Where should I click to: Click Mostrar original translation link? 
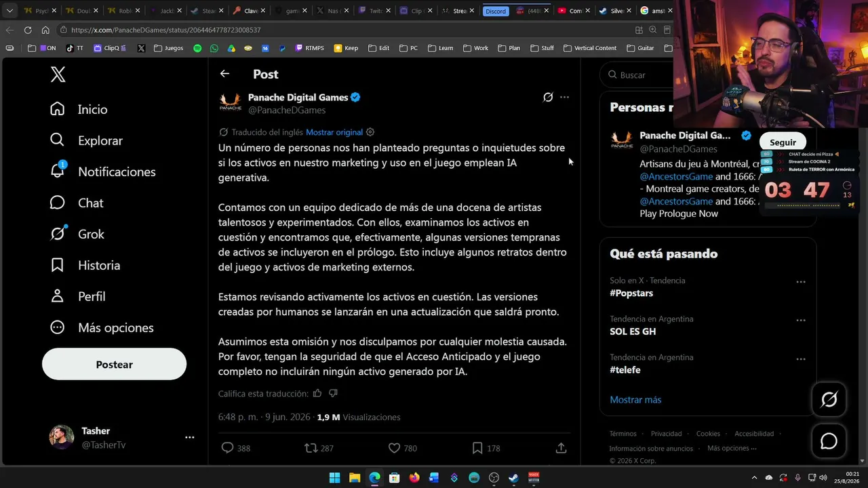(x=334, y=132)
